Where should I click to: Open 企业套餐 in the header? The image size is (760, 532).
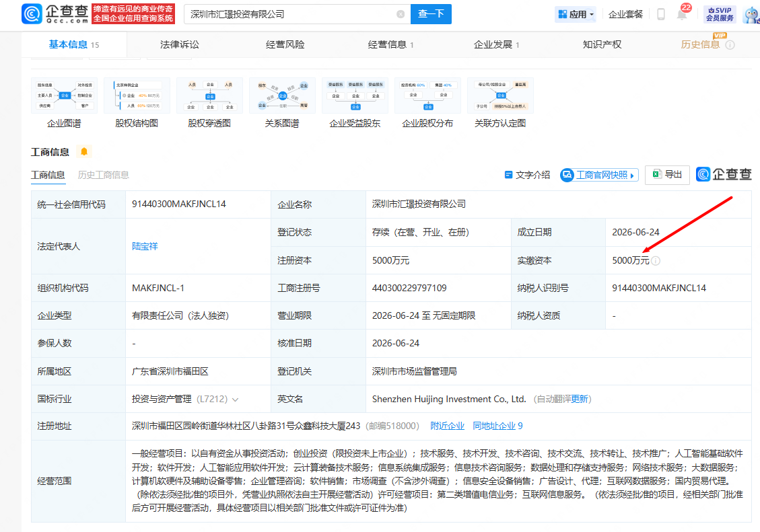(x=625, y=15)
